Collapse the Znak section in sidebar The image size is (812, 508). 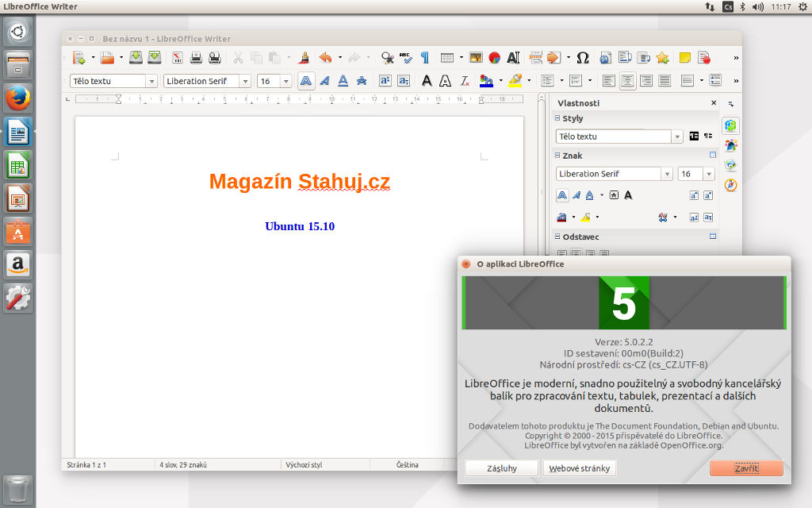point(557,155)
